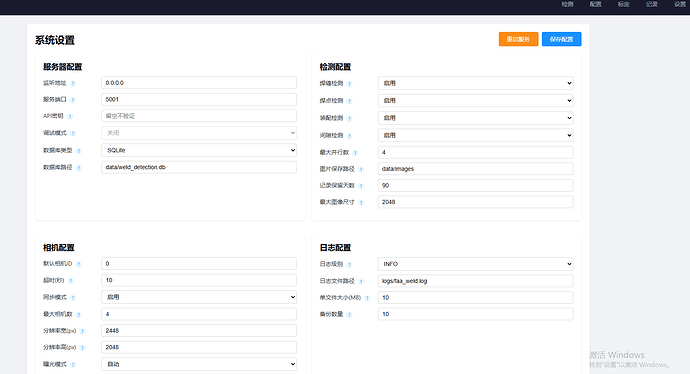Click help icon next to 间隙检测
The height and width of the screenshot is (374, 690).
[349, 136]
